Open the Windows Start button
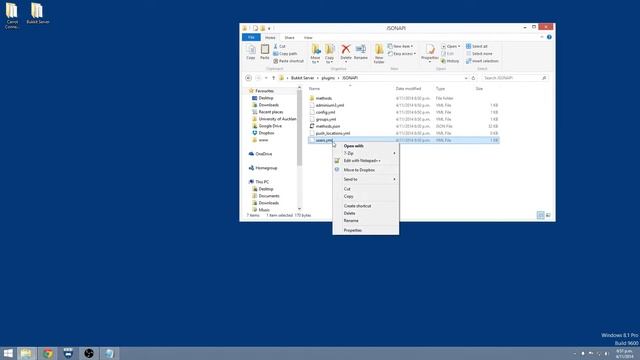640x360 pixels. coord(8,353)
